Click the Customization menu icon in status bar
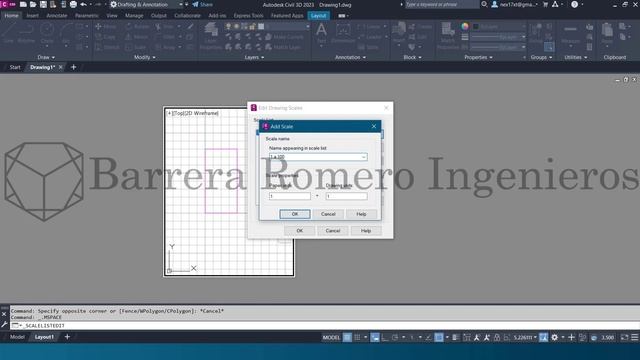 coord(635,337)
